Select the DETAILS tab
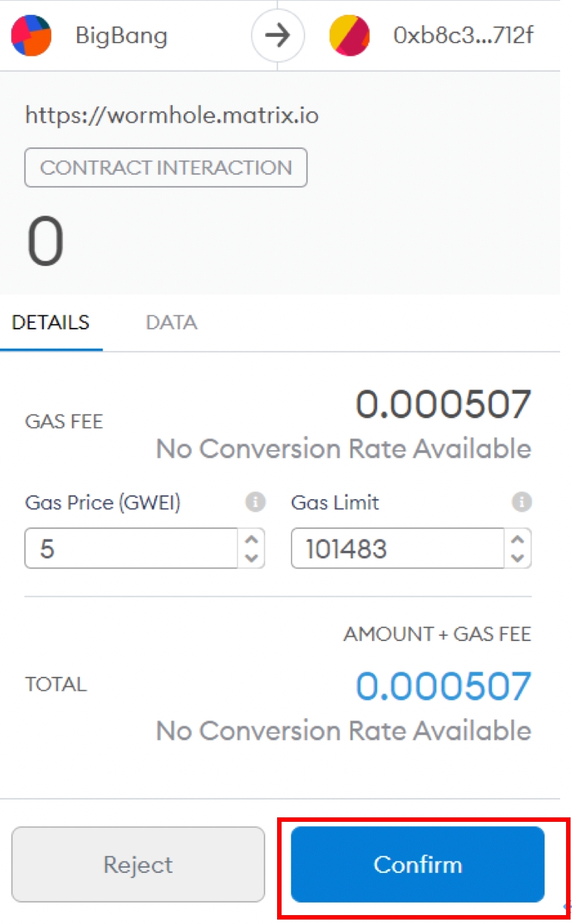This screenshot has height=924, width=572. coord(50,323)
